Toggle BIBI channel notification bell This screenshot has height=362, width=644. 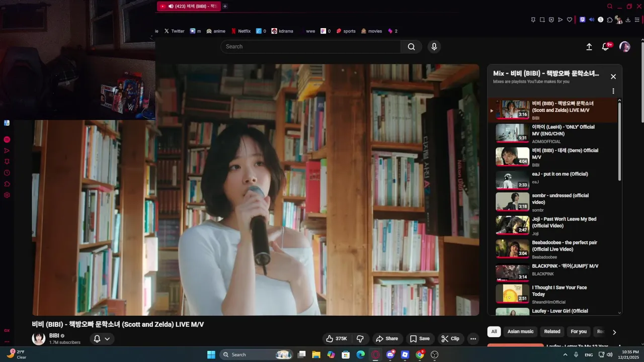pyautogui.click(x=97, y=339)
